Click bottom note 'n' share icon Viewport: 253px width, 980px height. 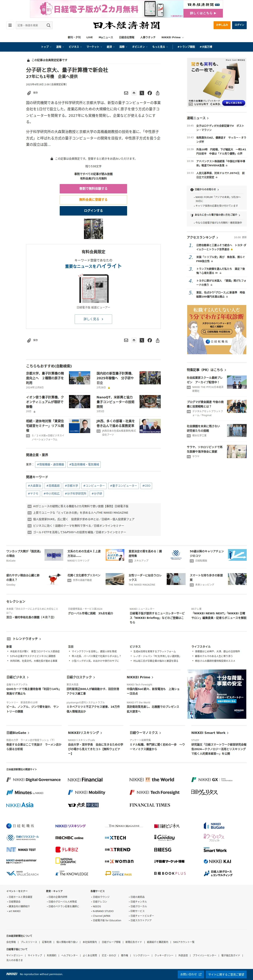coord(134,340)
